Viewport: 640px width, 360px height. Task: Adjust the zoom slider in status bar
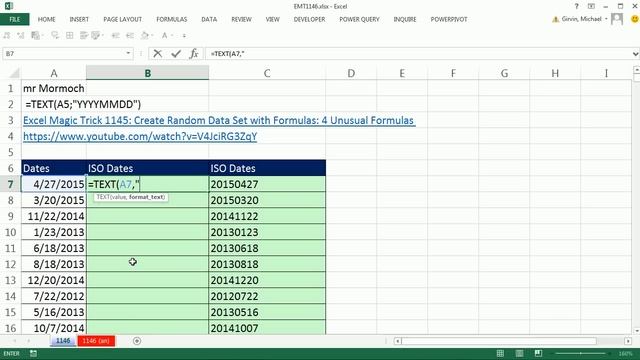tap(580, 353)
